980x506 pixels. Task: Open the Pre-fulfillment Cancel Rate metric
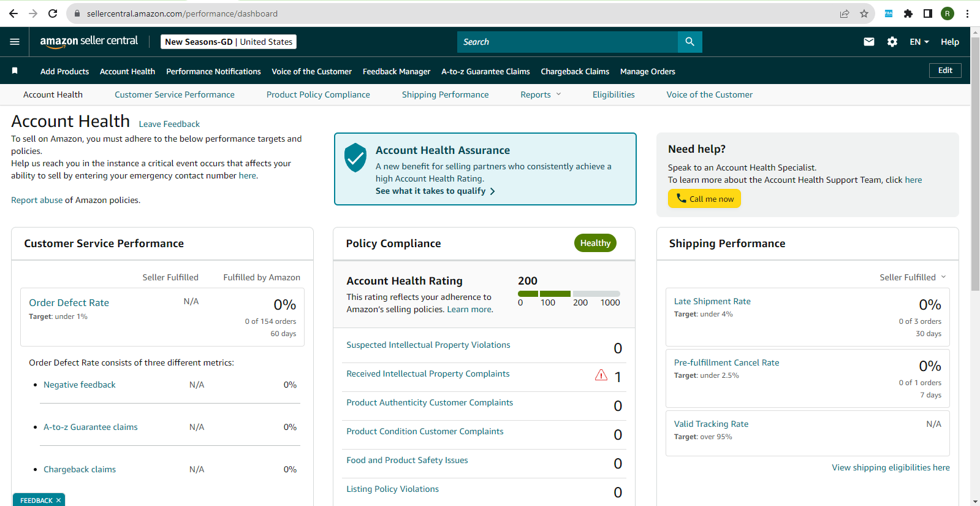click(x=726, y=362)
